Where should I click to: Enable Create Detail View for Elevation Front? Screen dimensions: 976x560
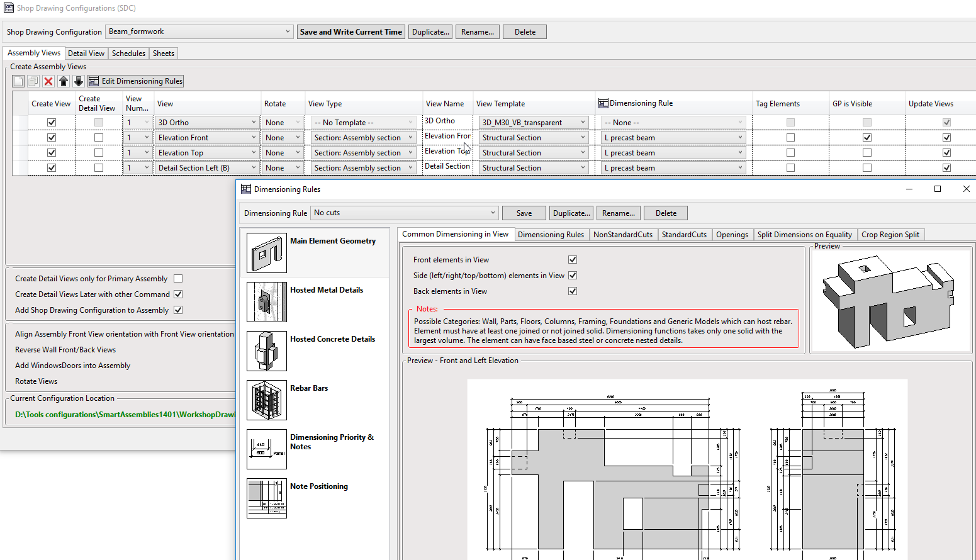coord(98,137)
